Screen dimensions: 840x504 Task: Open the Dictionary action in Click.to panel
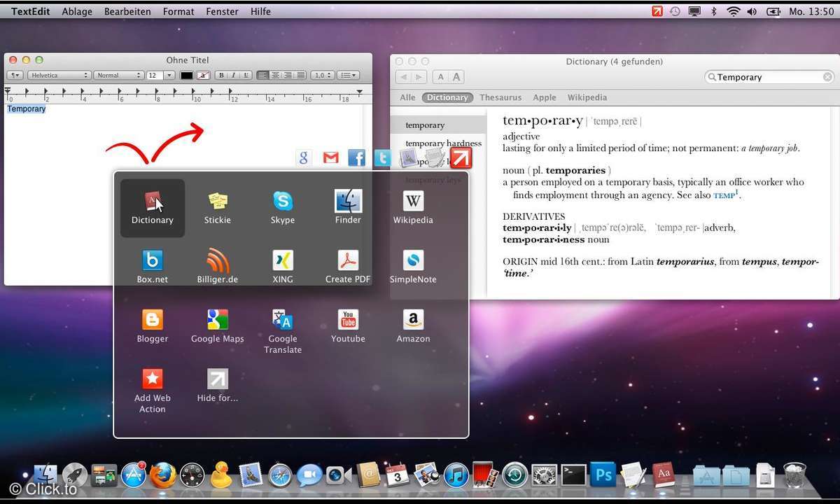[x=153, y=208]
